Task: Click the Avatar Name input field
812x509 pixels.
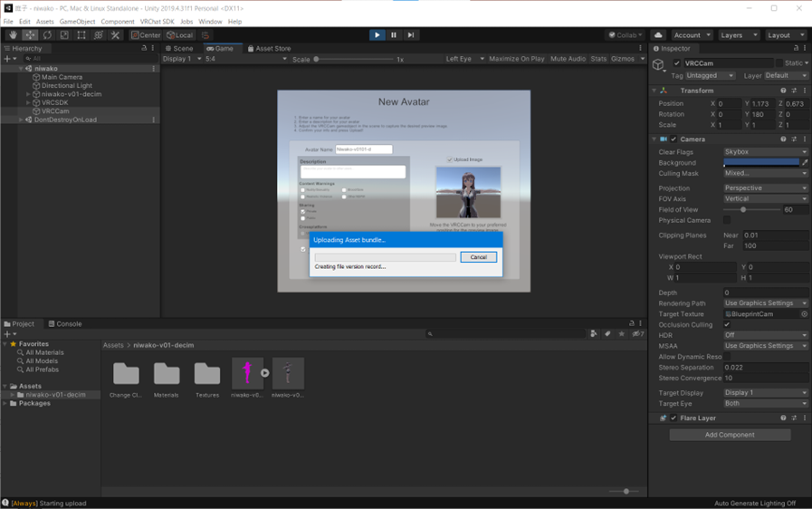Action: point(364,149)
